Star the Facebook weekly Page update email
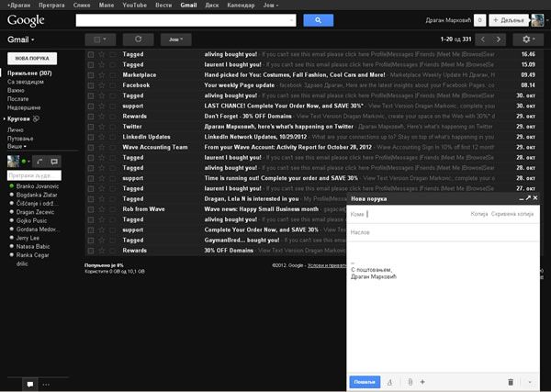Screen dimensions: 551x392 102,85
